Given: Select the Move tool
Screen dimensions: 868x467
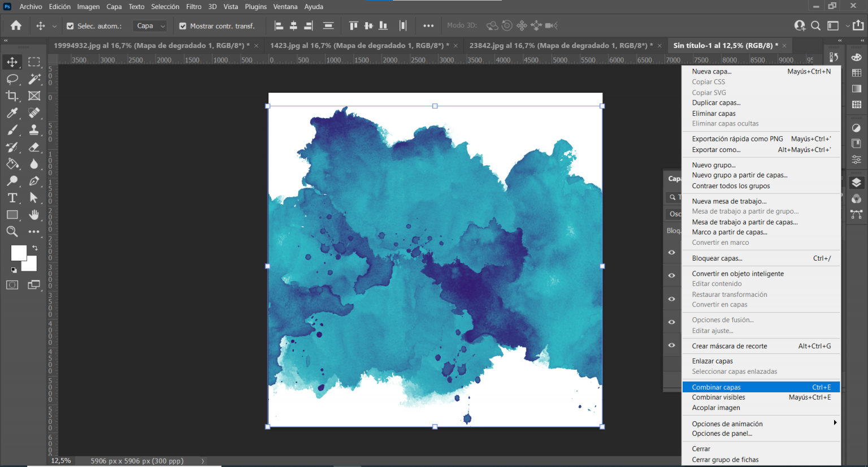Looking at the screenshot, I should coord(12,62).
